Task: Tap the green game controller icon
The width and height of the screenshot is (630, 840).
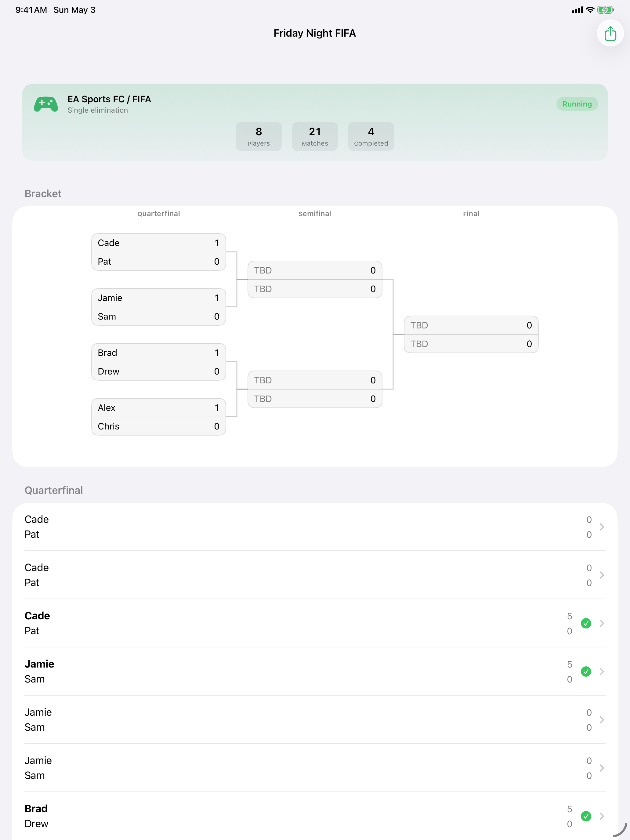Action: tap(46, 104)
